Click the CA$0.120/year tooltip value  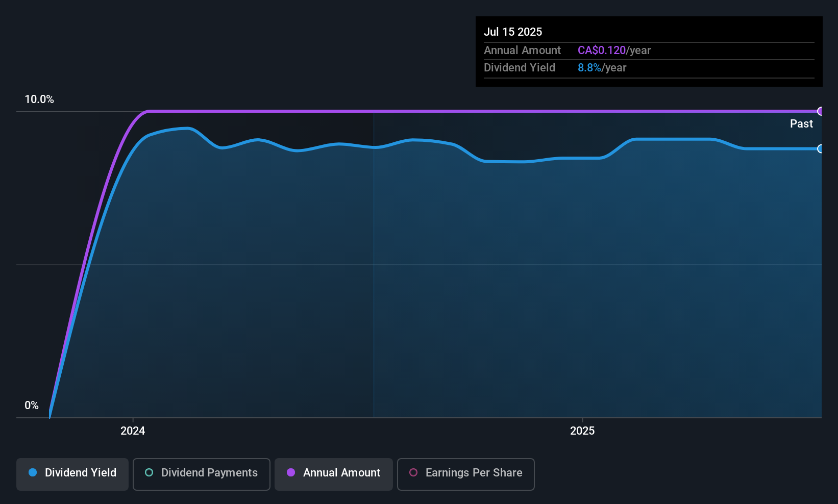[x=614, y=51]
